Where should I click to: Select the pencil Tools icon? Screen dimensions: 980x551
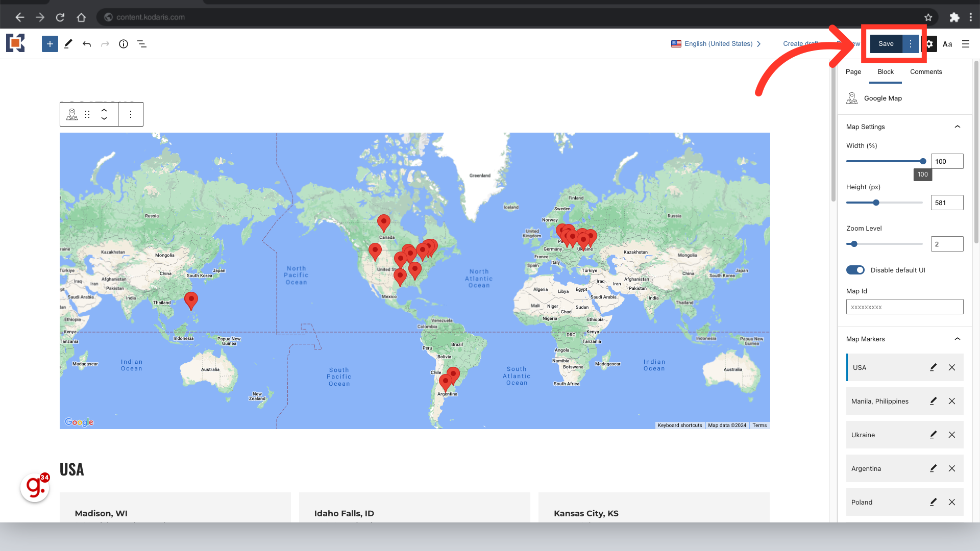68,44
